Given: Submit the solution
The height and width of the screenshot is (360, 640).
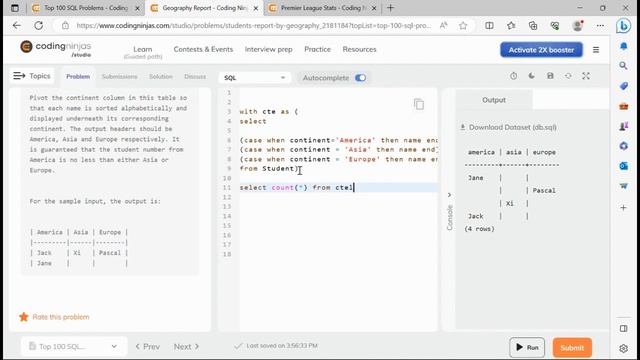Looking at the screenshot, I should point(572,347).
